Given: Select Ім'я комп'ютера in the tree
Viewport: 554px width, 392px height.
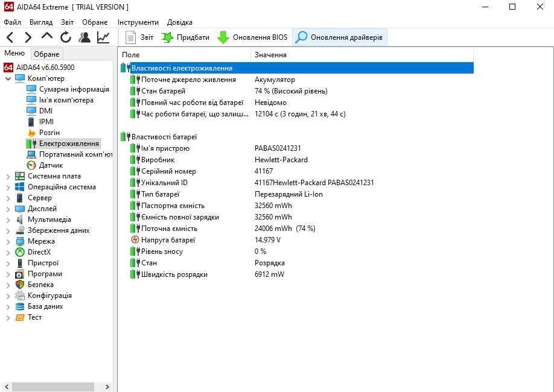Looking at the screenshot, I should click(x=60, y=100).
